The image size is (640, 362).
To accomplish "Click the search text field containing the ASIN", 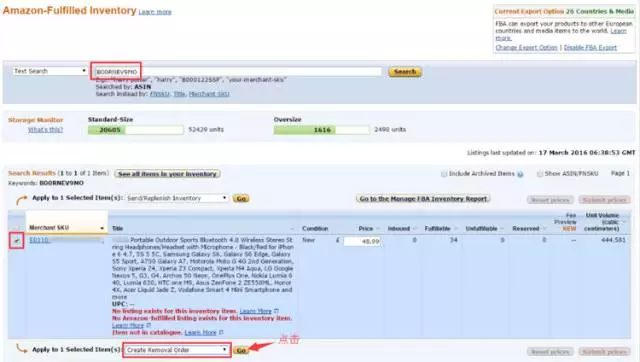I will point(237,72).
